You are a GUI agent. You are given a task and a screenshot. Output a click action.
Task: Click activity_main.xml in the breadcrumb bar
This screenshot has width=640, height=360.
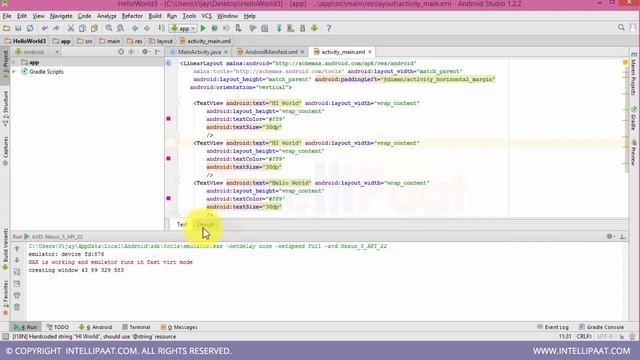point(206,41)
